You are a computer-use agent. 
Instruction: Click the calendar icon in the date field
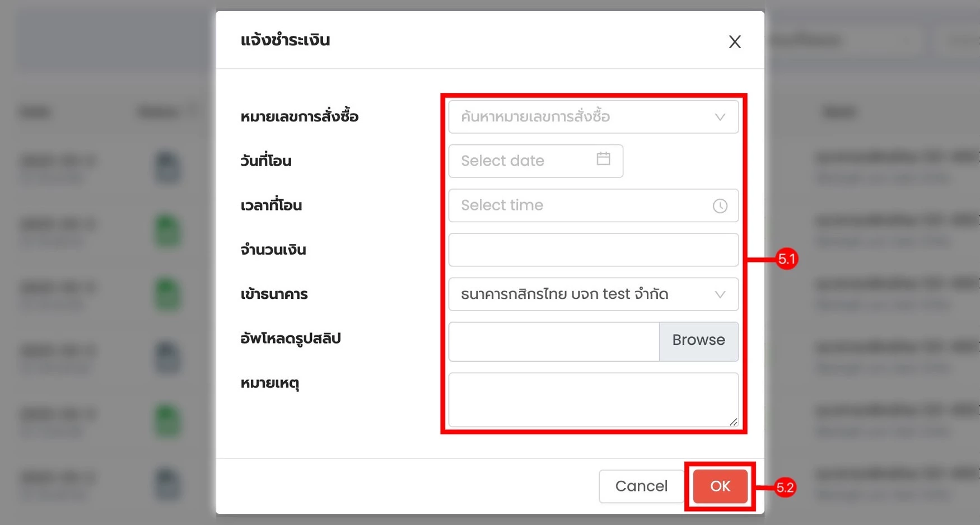pos(603,159)
